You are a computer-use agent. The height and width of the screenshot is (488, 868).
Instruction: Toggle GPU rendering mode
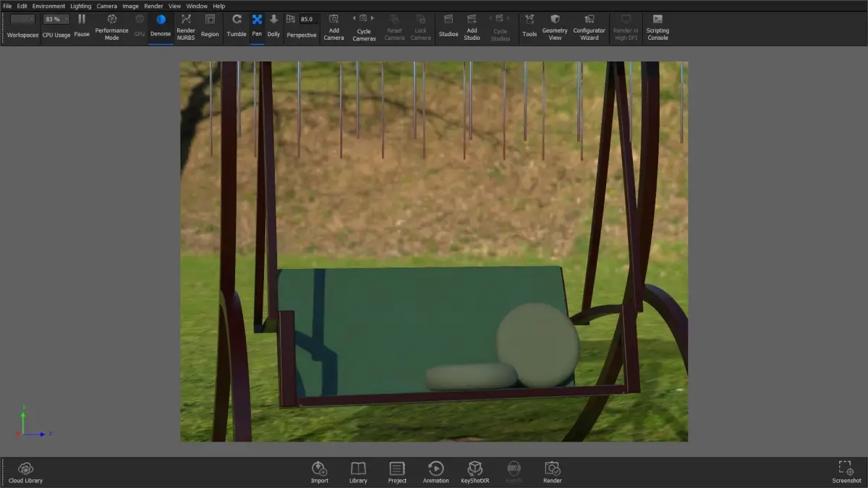pyautogui.click(x=140, y=26)
